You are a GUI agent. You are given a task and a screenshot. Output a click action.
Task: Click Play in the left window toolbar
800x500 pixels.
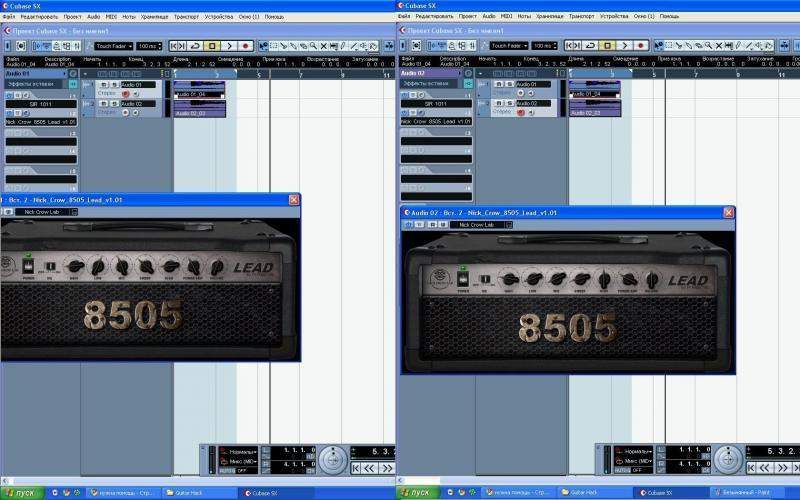click(x=229, y=46)
